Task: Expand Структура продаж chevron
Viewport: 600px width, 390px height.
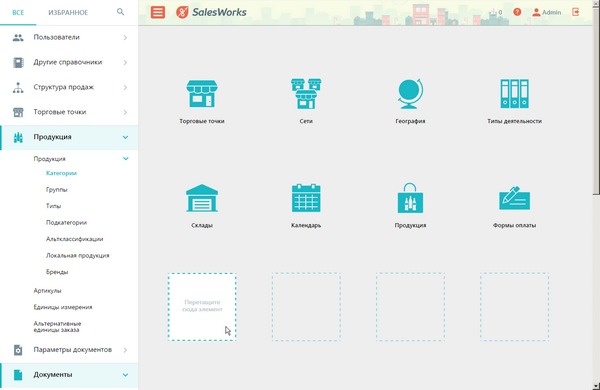Action: coord(125,87)
